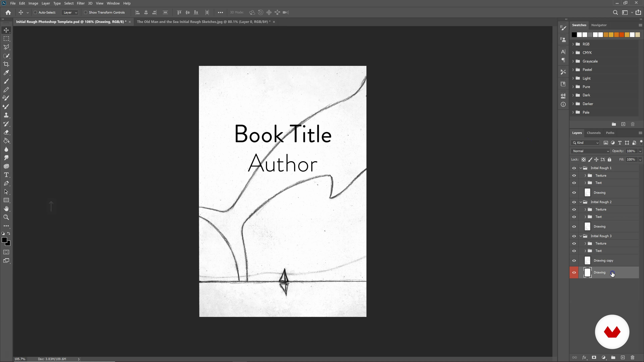Link layers icon in Layers panel
Image resolution: width=644 pixels, height=362 pixels.
coord(575,357)
